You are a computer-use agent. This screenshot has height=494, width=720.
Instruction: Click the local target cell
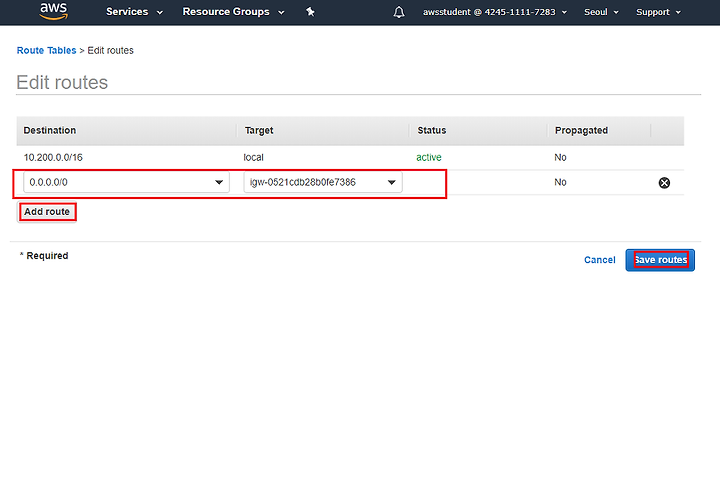[253, 157]
